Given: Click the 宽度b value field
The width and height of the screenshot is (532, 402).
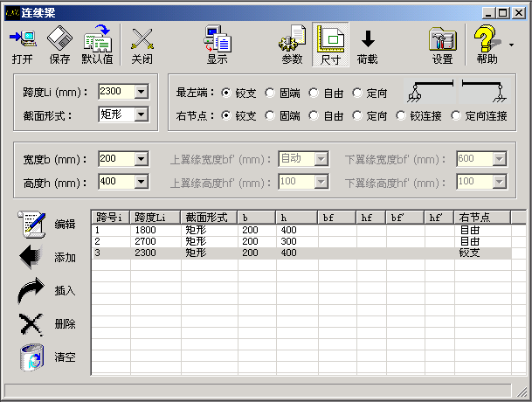Looking at the screenshot, I should (115, 159).
